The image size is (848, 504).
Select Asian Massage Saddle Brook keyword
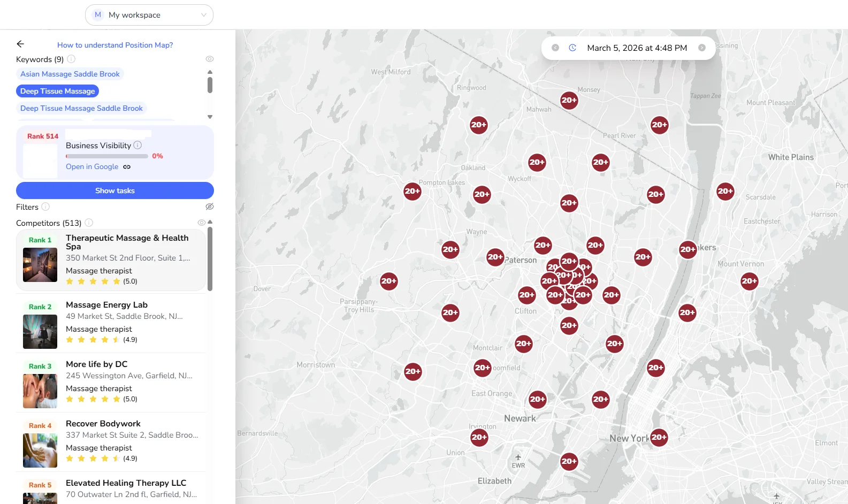click(x=70, y=74)
